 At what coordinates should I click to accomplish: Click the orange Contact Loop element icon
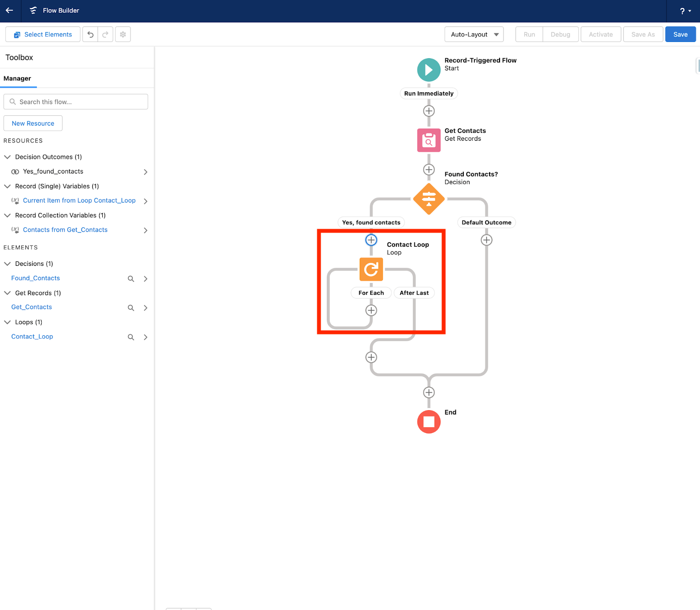[x=371, y=269]
